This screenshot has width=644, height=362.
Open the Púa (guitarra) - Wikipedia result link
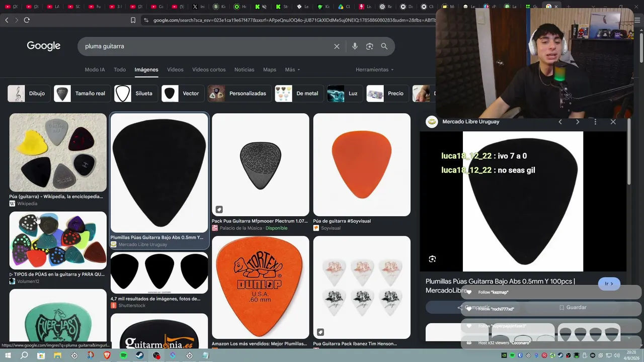point(56,197)
